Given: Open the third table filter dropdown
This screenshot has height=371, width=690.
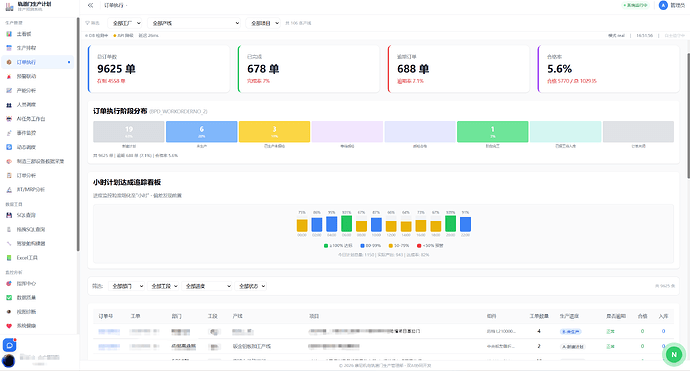Looking at the screenshot, I should click(x=206, y=286).
